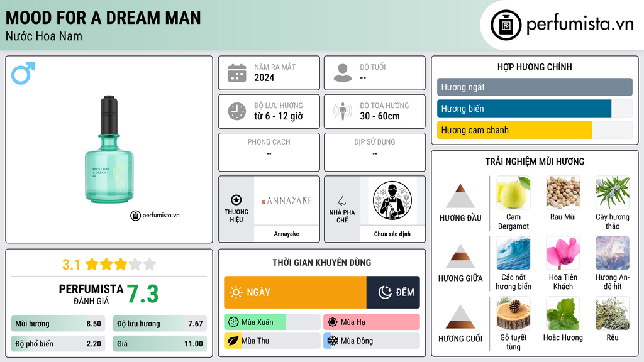Click the star rating row
The image size is (644, 362).
coord(121,264)
